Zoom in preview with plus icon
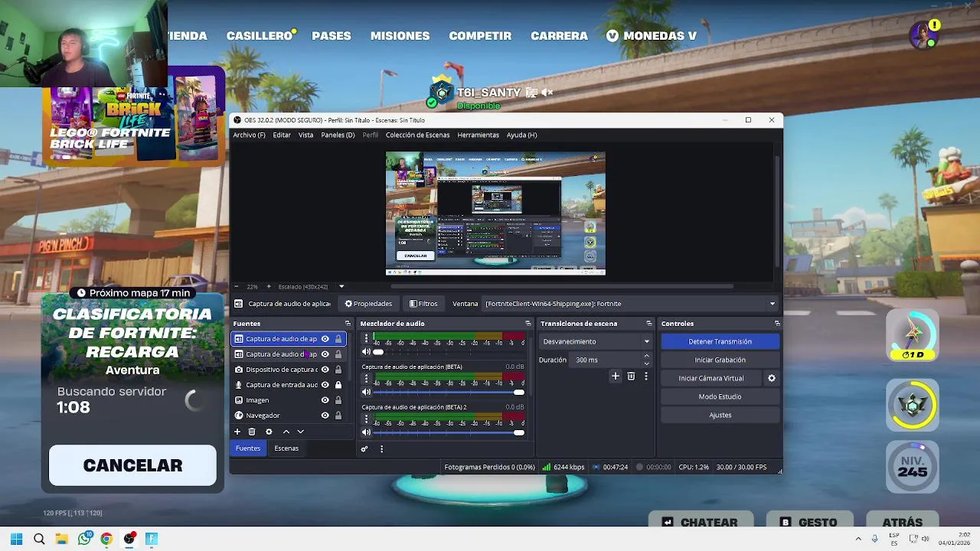Screen dimensions: 980x551 pos(268,286)
